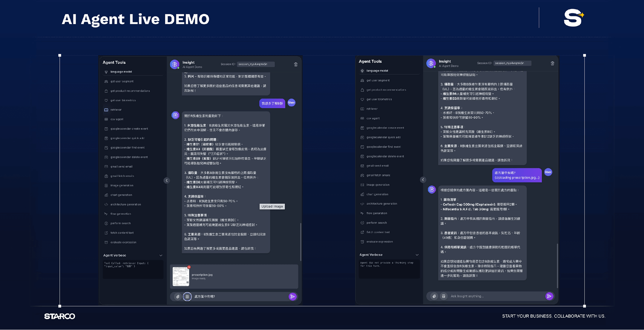Click send arrow beside 'Ask Insight anything' field

tap(549, 296)
